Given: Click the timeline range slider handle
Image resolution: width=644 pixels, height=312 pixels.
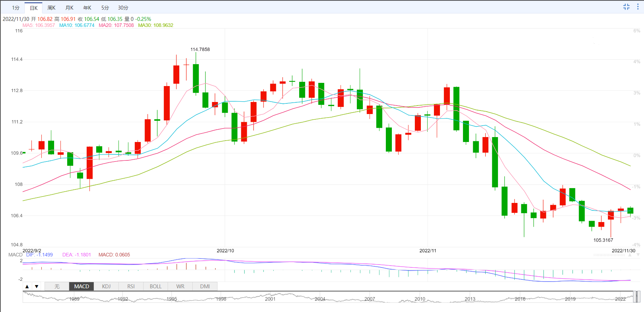Looking at the screenshot, I should tap(637, 297).
